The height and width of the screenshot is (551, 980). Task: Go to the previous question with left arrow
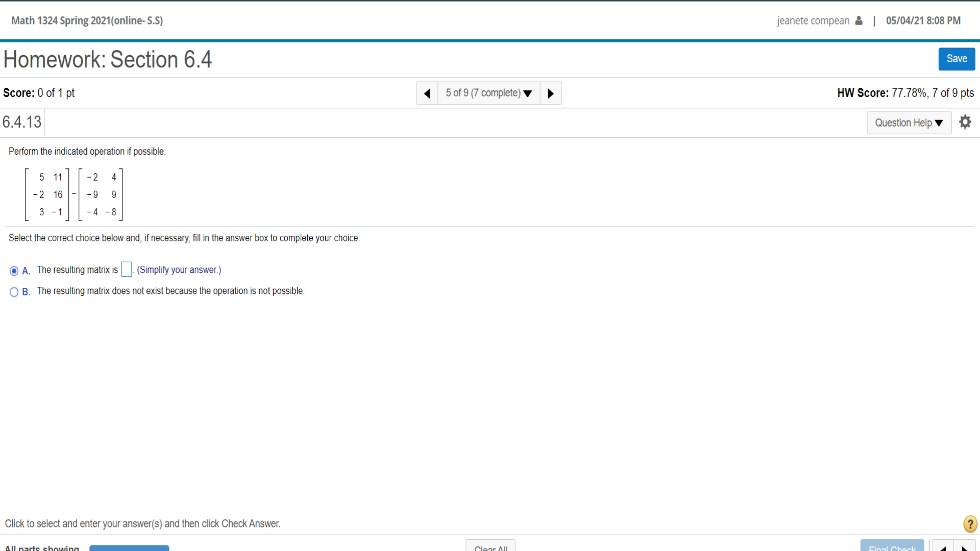click(x=427, y=93)
